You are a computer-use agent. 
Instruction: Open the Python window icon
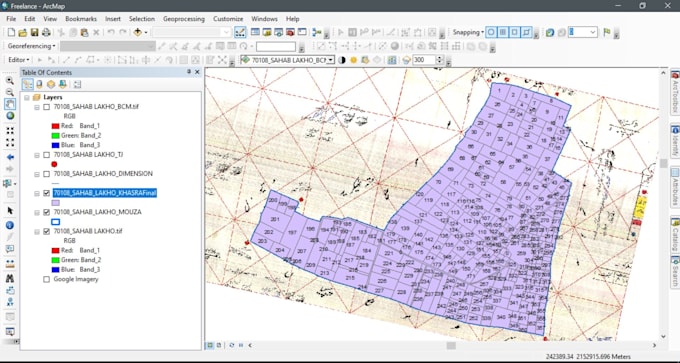coord(302,33)
